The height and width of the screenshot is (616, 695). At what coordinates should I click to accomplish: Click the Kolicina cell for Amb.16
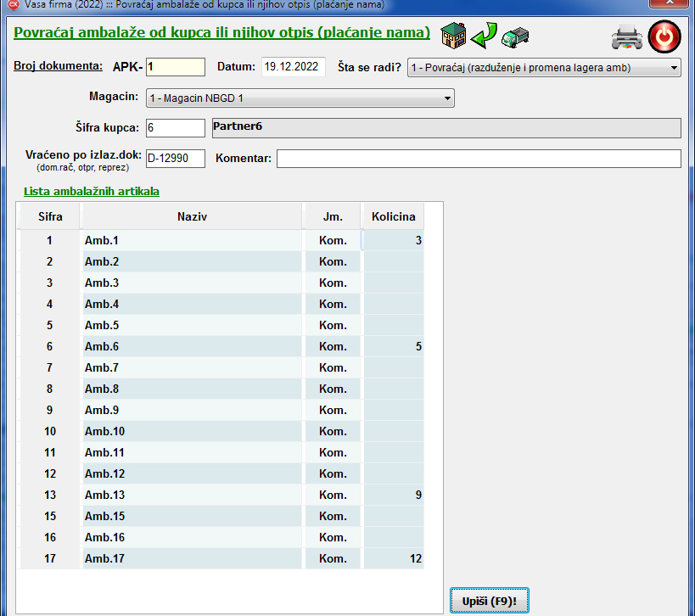pyautogui.click(x=393, y=538)
